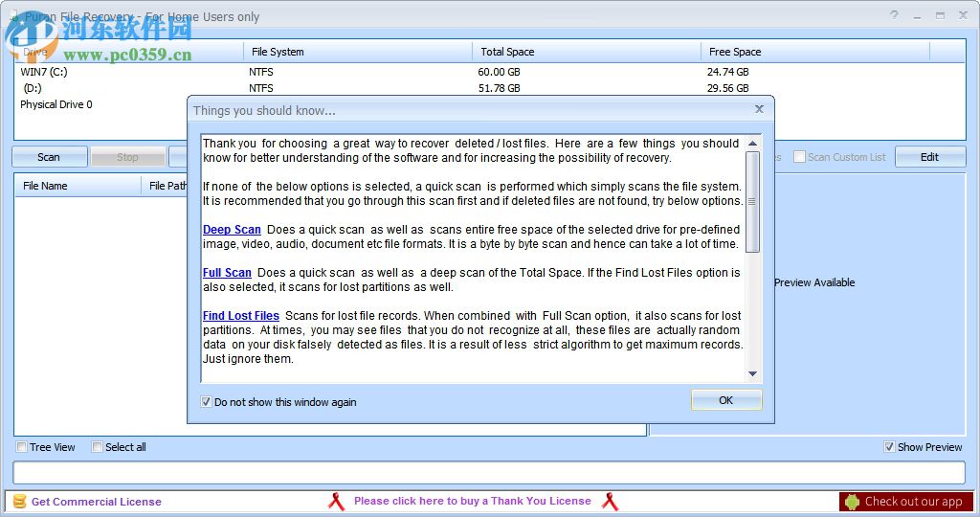
Task: Toggle the Show Preview checkbox
Action: coord(889,447)
